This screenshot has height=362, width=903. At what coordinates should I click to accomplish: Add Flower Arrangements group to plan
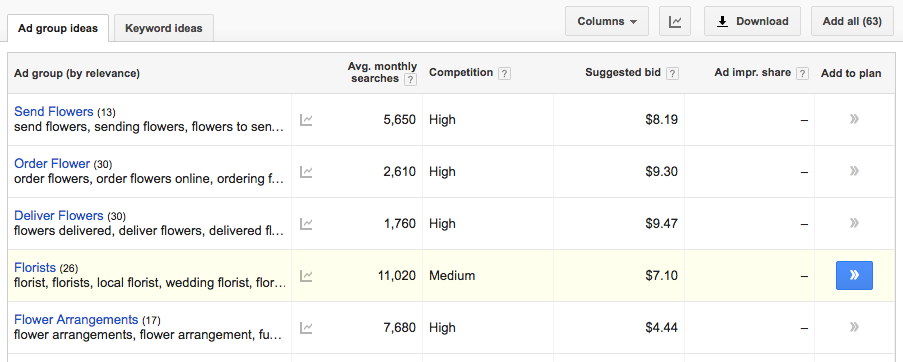pos(854,327)
